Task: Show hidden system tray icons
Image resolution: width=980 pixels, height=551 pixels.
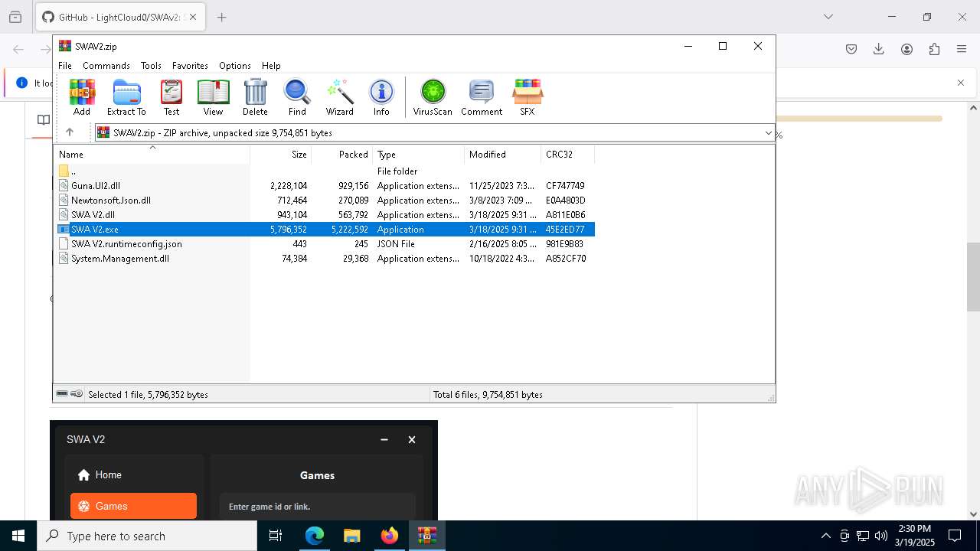Action: click(x=825, y=536)
